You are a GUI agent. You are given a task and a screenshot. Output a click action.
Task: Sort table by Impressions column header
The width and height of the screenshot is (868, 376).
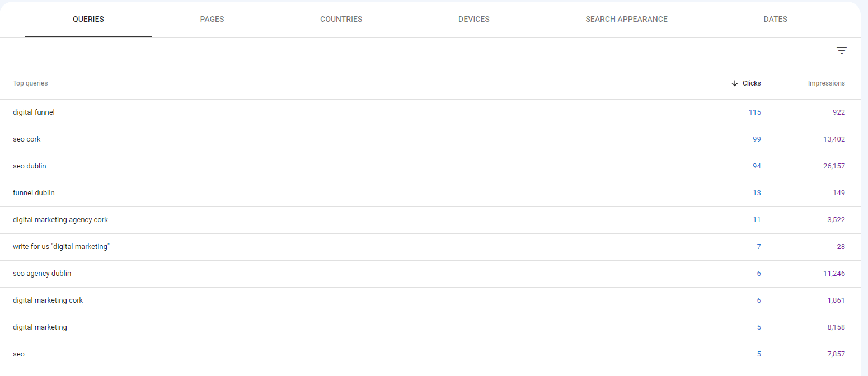click(827, 83)
